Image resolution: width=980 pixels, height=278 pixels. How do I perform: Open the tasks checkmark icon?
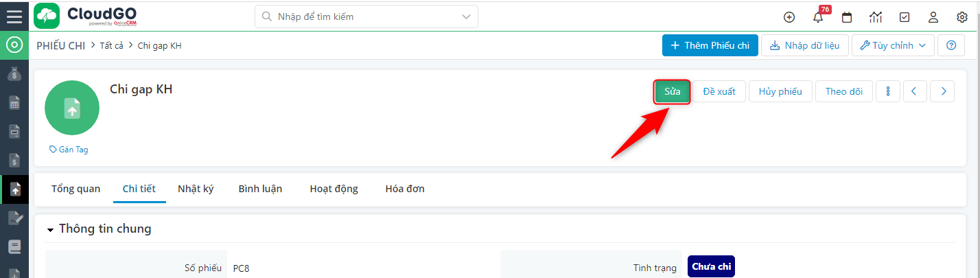click(x=905, y=17)
